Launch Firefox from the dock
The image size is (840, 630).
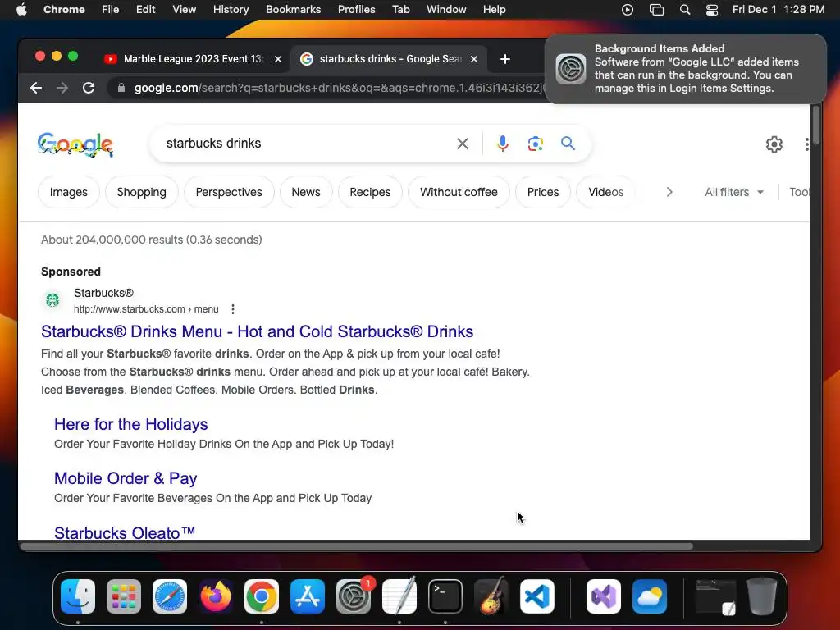(x=216, y=596)
